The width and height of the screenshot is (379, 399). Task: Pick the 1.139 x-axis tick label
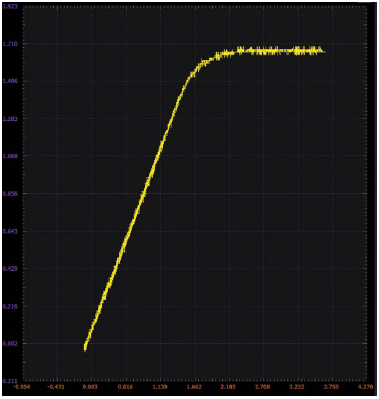pos(160,387)
